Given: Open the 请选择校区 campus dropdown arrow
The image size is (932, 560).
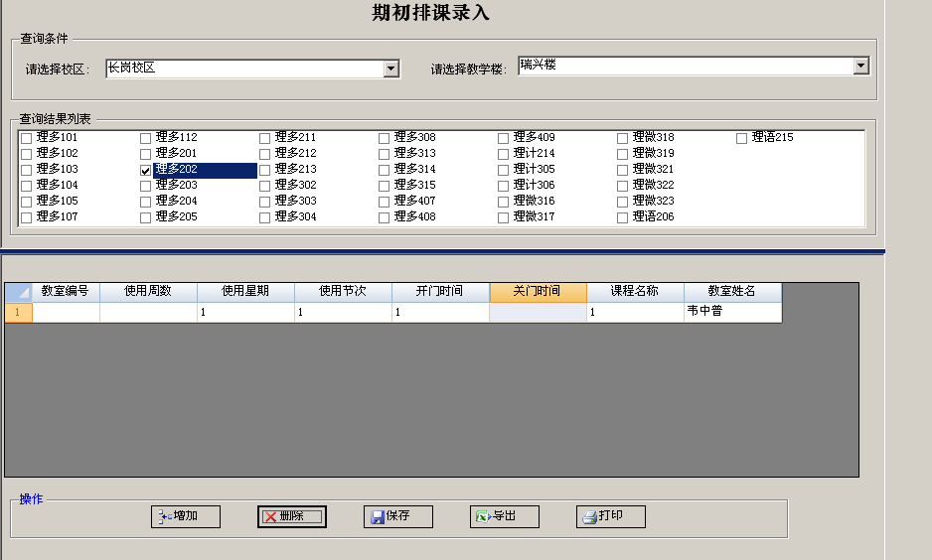Looking at the screenshot, I should [390, 69].
